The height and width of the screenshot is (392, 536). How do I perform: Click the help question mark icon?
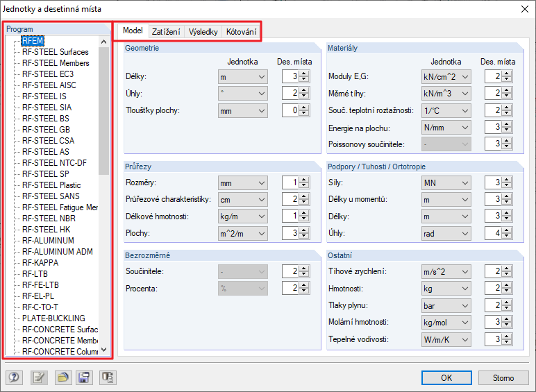click(x=14, y=377)
